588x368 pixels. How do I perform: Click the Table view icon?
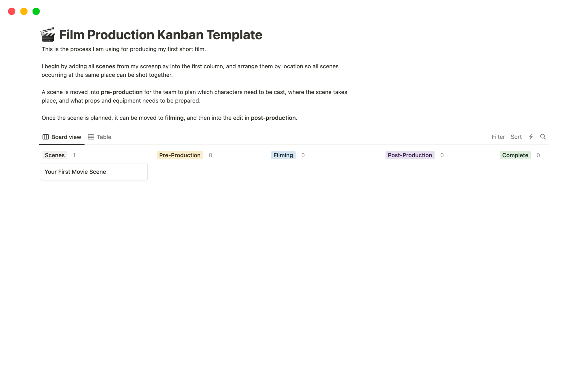click(x=91, y=136)
